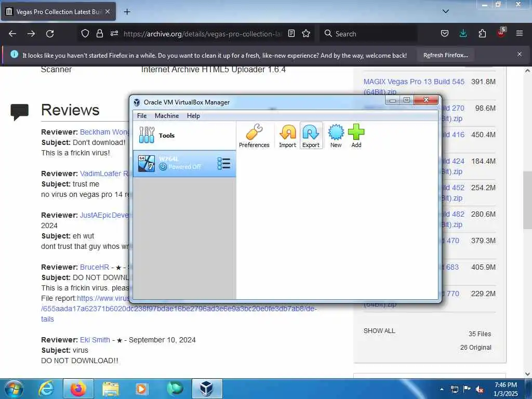Click the muted volume tray icon
The image size is (532, 399).
click(x=480, y=389)
